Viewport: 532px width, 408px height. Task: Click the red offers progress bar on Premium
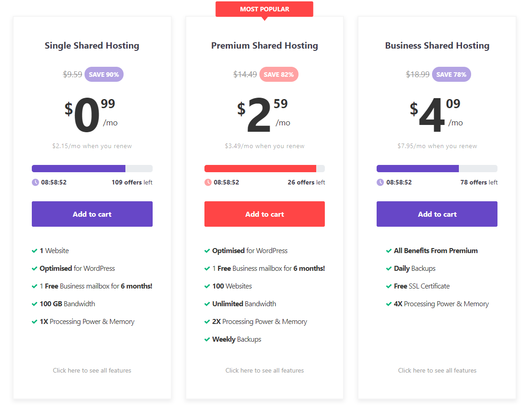coord(265,169)
